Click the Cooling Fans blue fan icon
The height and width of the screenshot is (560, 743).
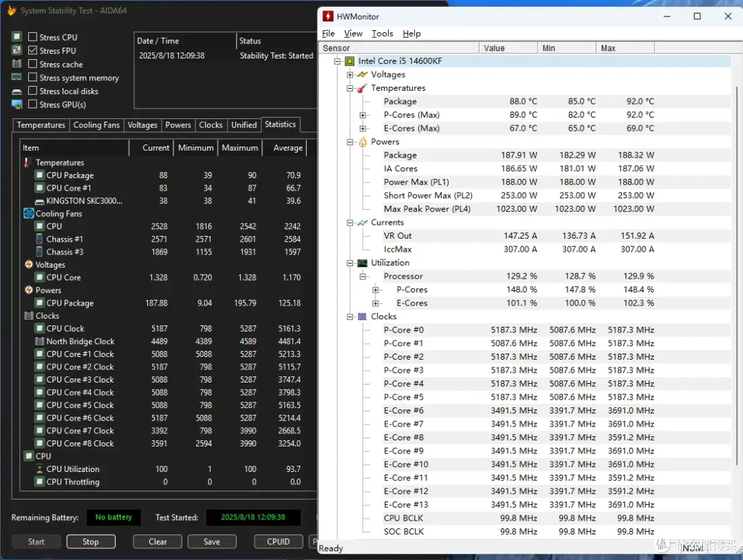click(29, 214)
